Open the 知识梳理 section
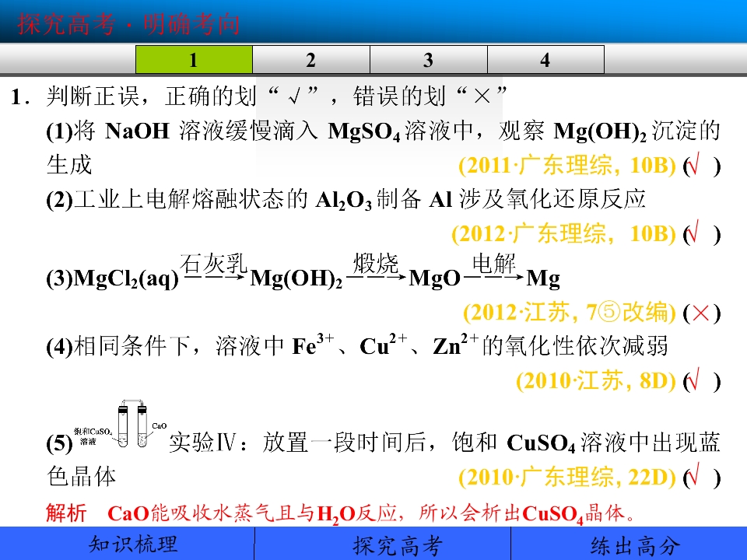The height and width of the screenshot is (560, 747). [133, 544]
